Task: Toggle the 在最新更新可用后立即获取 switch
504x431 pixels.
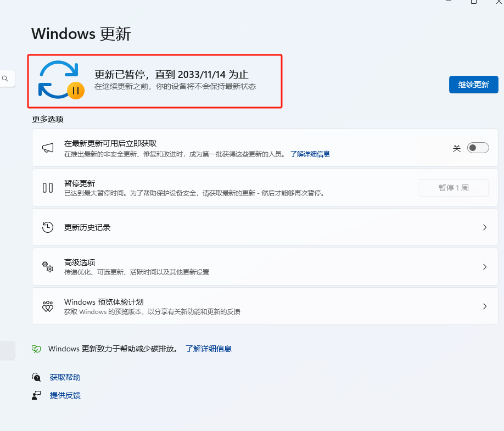Action: point(478,148)
